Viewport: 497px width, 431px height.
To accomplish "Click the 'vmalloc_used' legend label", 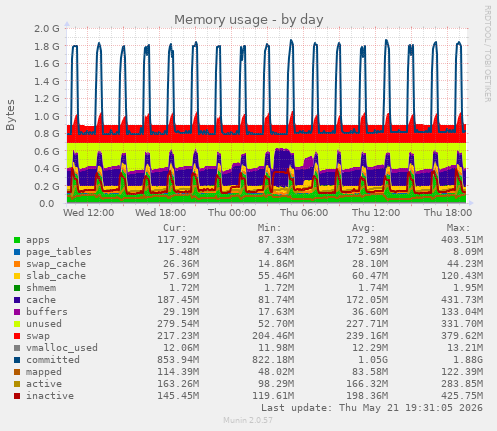I will click(x=62, y=348).
